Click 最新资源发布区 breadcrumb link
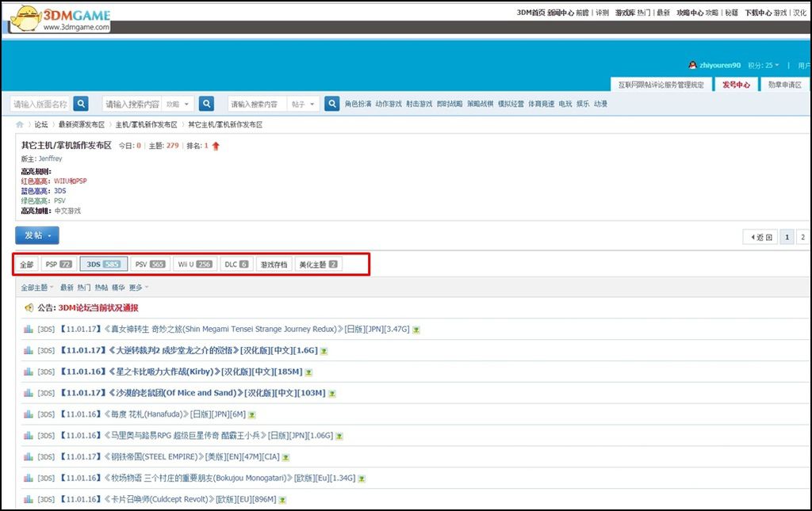 tap(82, 124)
